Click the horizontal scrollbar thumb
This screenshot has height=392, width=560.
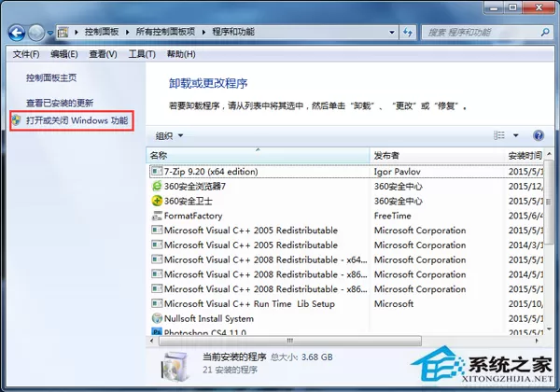tap(290, 341)
